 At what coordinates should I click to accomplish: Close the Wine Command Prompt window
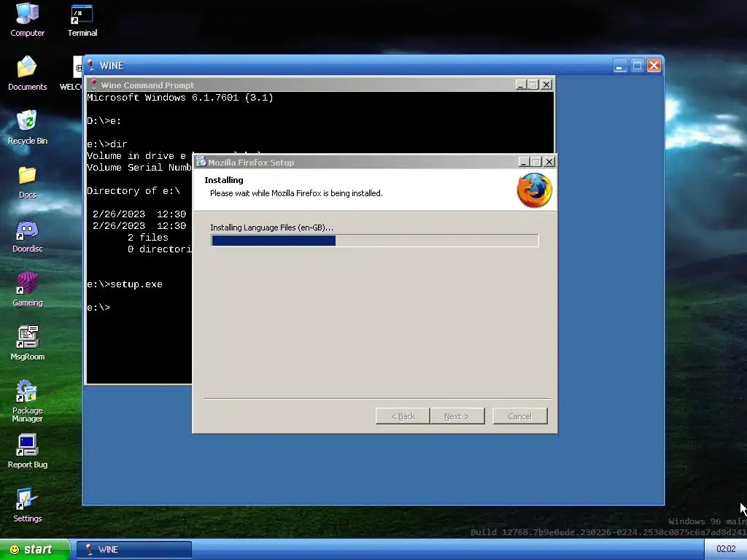pos(546,85)
